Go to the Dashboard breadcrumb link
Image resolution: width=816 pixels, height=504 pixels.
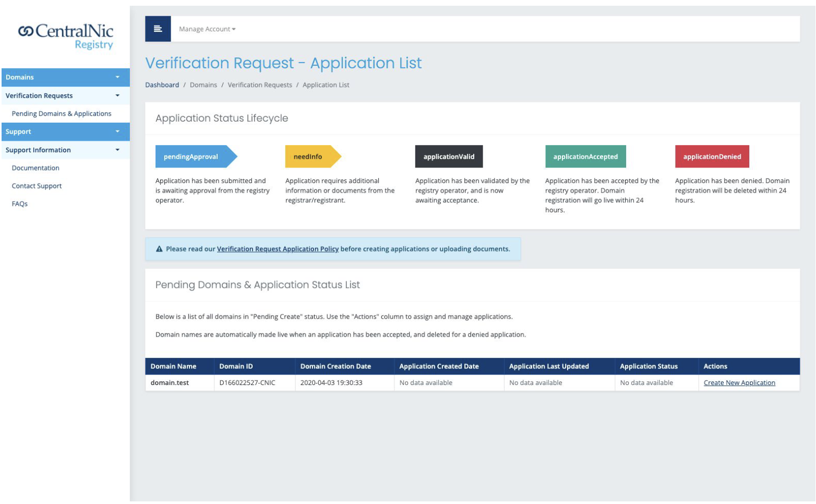pyautogui.click(x=162, y=85)
